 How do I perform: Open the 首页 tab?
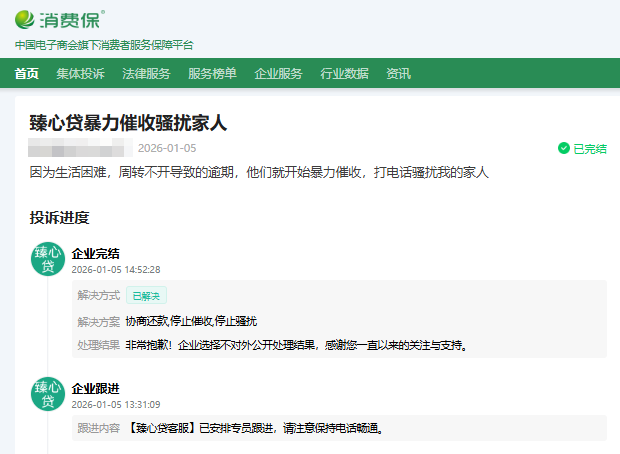click(x=27, y=73)
